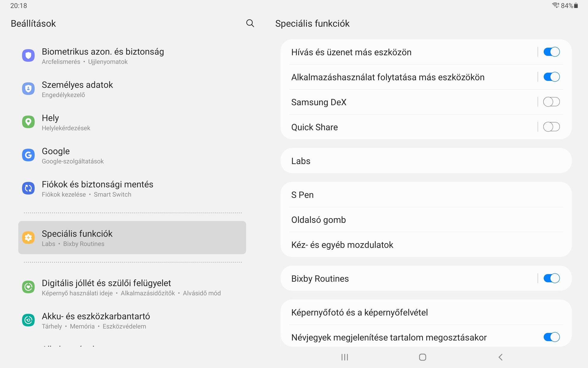Open Oldalsó gomb settings
Screen dimensions: 588x368
point(426,220)
